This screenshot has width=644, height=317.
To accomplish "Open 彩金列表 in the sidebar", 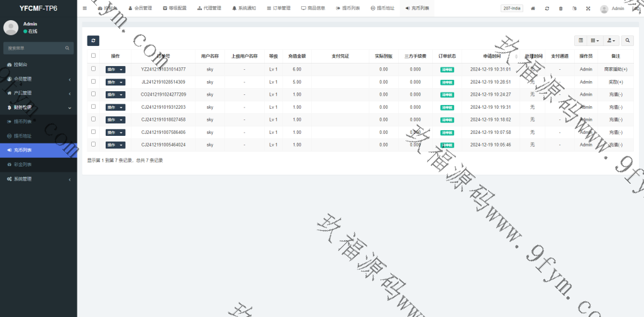I will point(23,164).
